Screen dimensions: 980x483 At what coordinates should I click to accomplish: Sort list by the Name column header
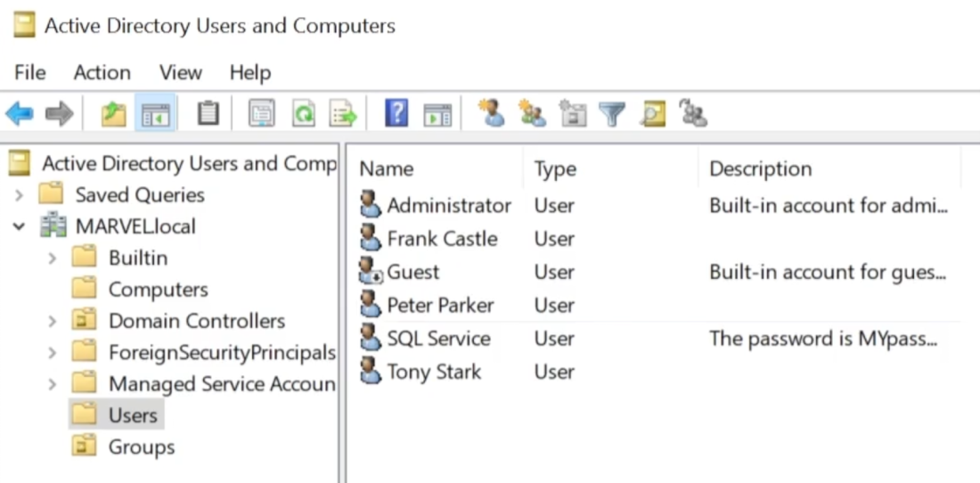[387, 168]
